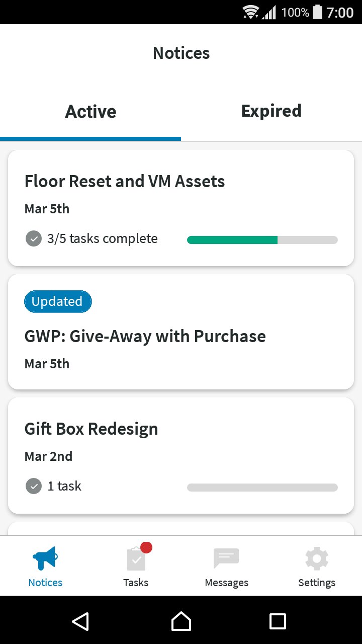Open the Floor Reset and VM Assets notice
362x644 pixels.
tap(125, 181)
